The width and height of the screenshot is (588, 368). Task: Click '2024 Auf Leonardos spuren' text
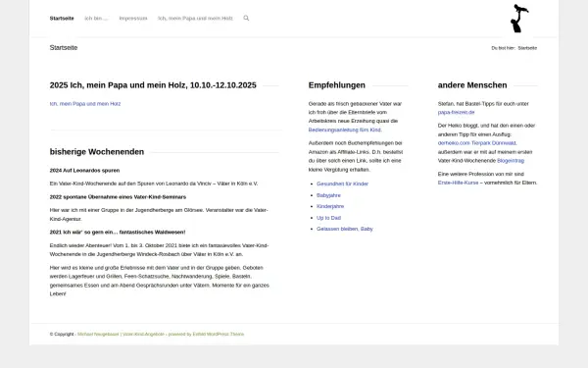(x=84, y=171)
